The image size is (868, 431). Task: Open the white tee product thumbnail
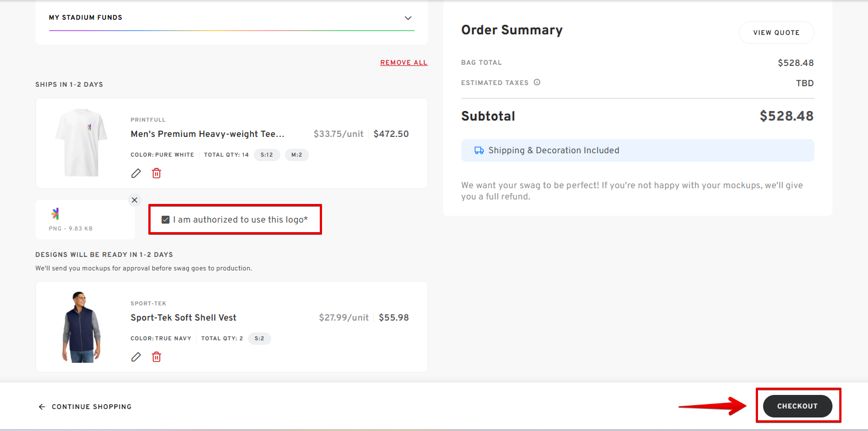tap(81, 143)
